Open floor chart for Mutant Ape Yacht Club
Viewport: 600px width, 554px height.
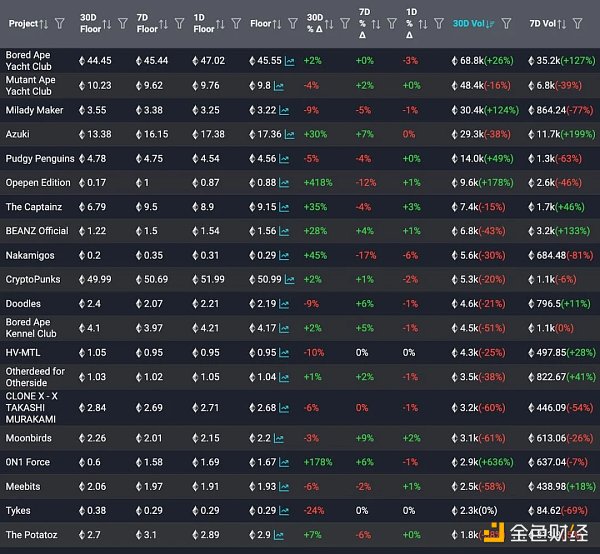[279, 86]
